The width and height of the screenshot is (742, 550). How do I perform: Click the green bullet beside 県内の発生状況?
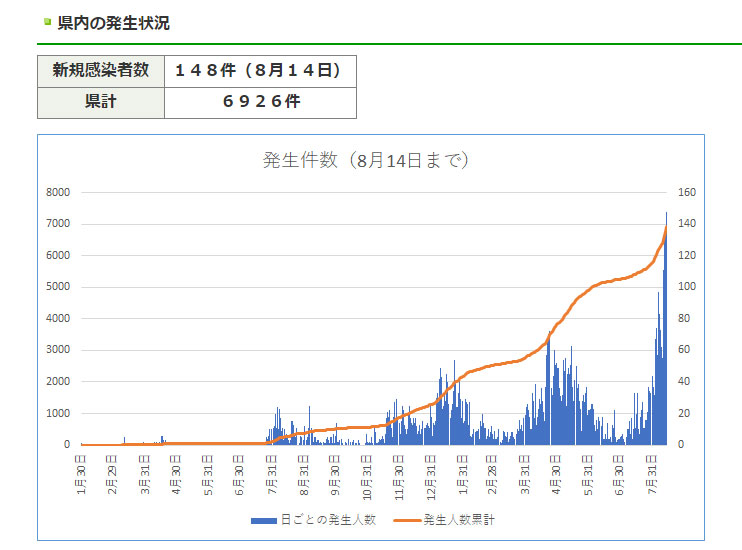[x=47, y=21]
